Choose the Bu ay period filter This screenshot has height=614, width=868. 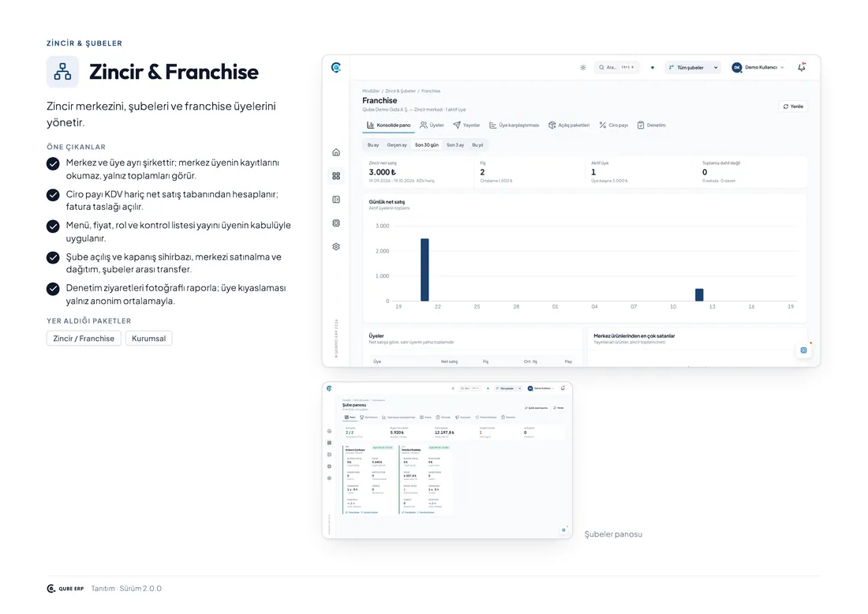(x=373, y=145)
